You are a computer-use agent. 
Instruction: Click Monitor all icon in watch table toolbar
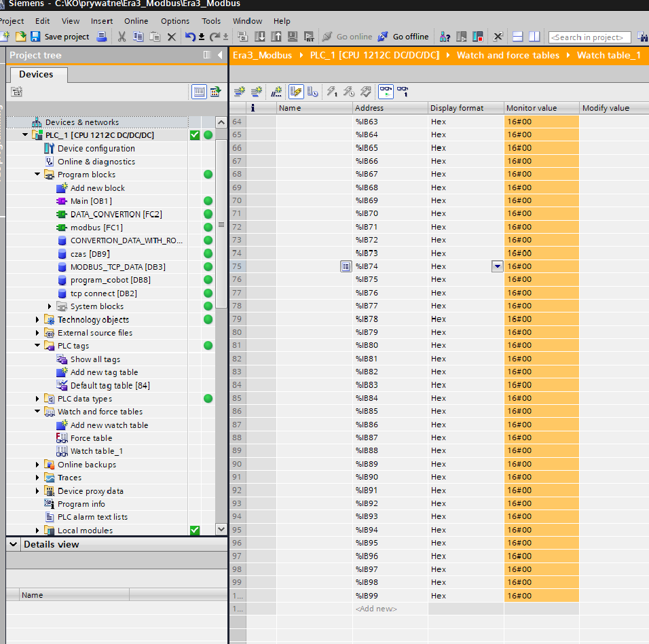pyautogui.click(x=386, y=92)
